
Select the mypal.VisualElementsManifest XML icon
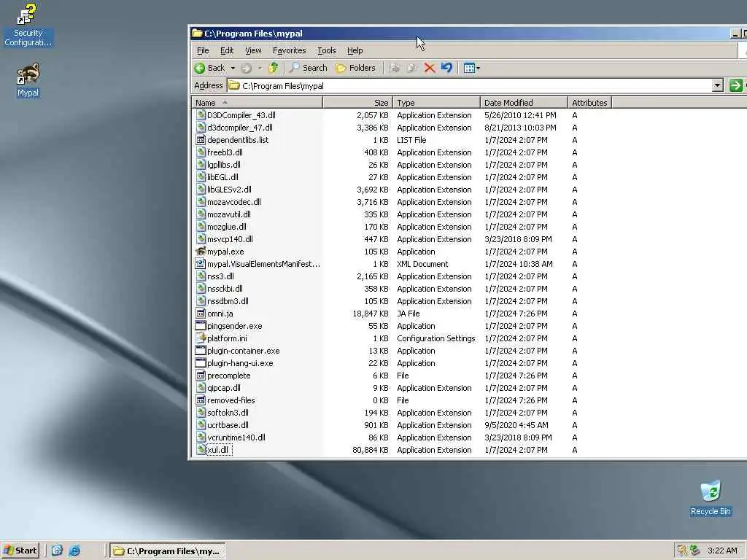pyautogui.click(x=201, y=264)
